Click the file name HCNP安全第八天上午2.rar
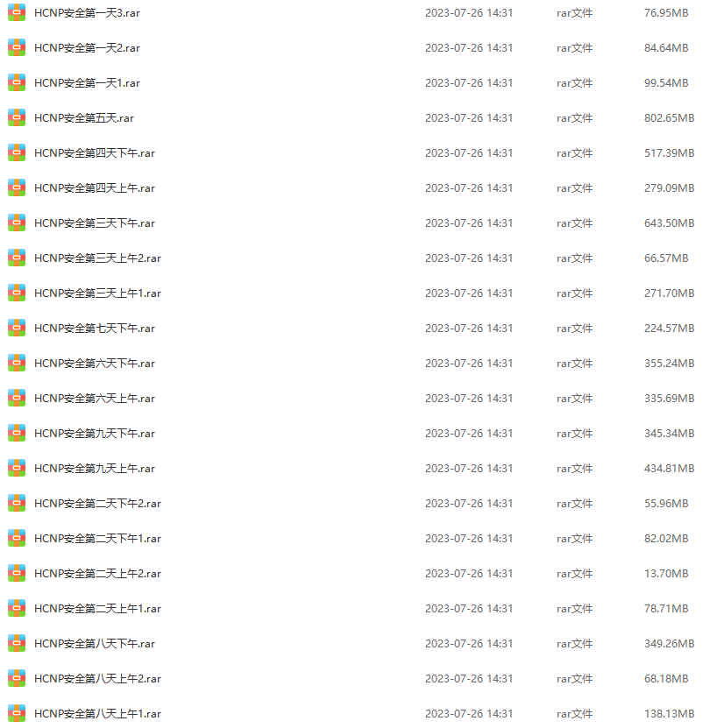This screenshot has height=728, width=703. 97,679
